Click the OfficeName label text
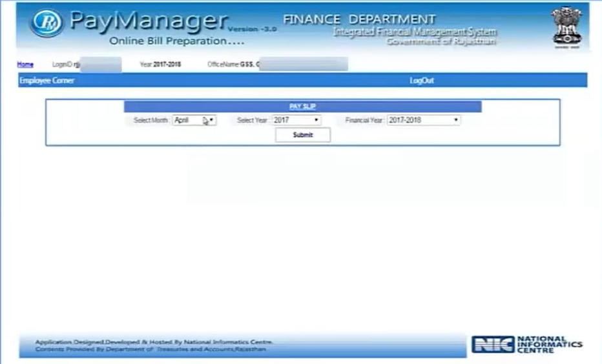 point(223,65)
